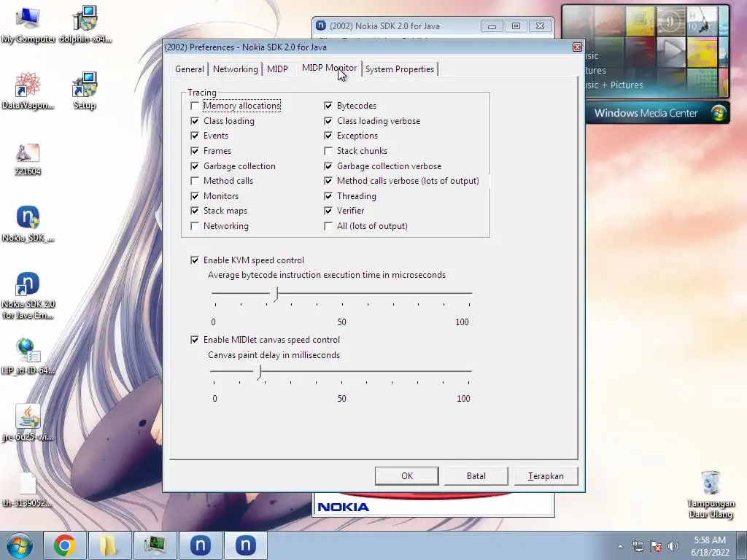Open Tampungan Daur Ulang recycle bin
Image resolution: width=747 pixels, height=560 pixels.
click(x=711, y=494)
